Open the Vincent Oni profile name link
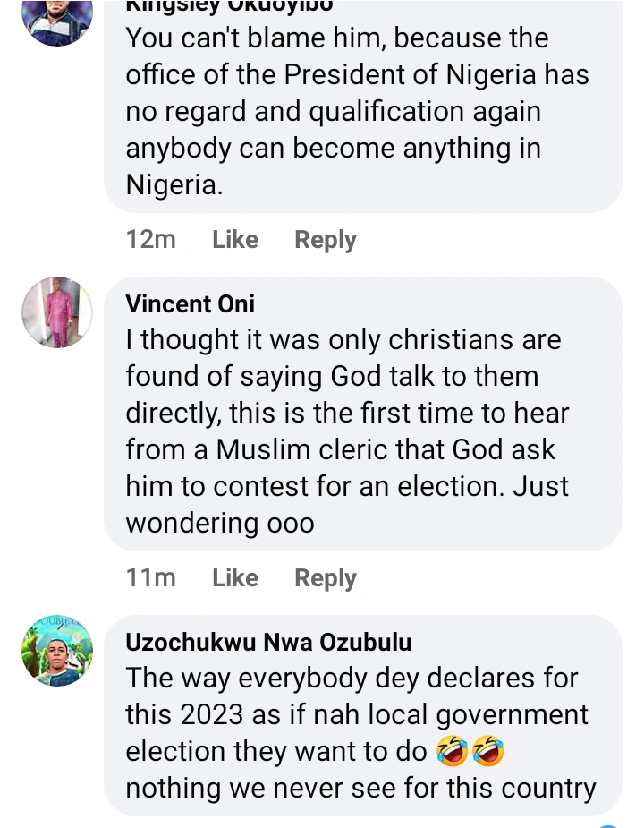The image size is (644, 828). [191, 303]
